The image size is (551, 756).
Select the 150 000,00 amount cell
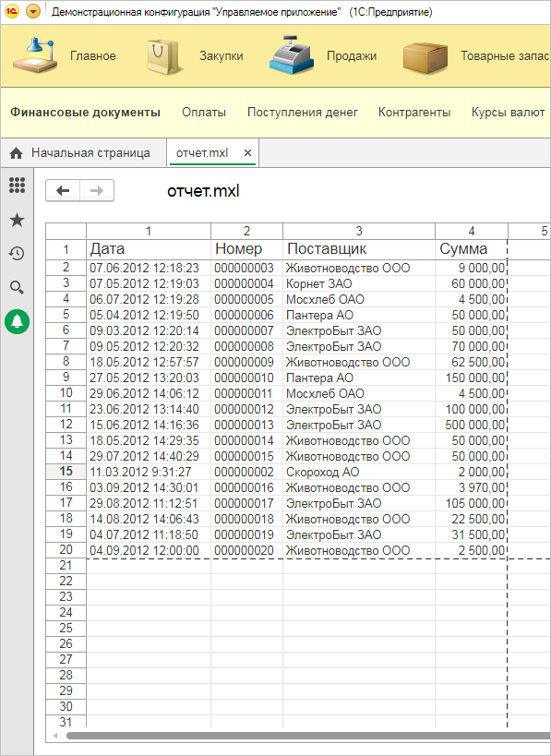(472, 378)
